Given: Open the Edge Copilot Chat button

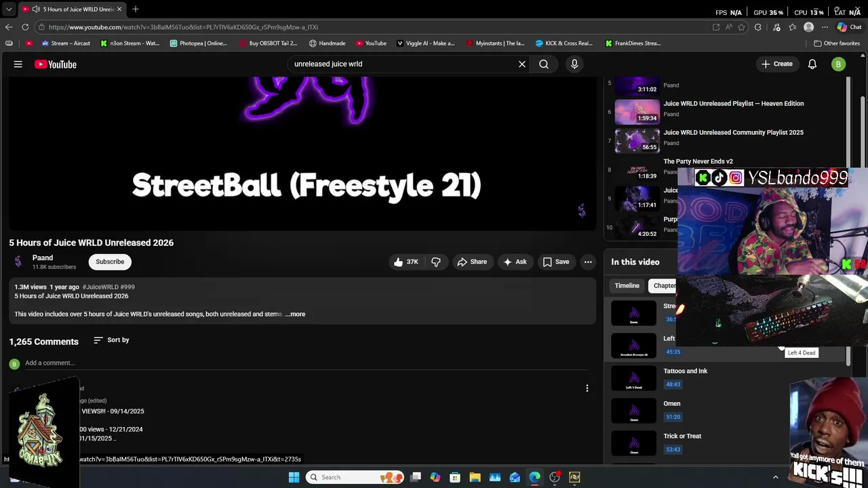Looking at the screenshot, I should coord(849,27).
